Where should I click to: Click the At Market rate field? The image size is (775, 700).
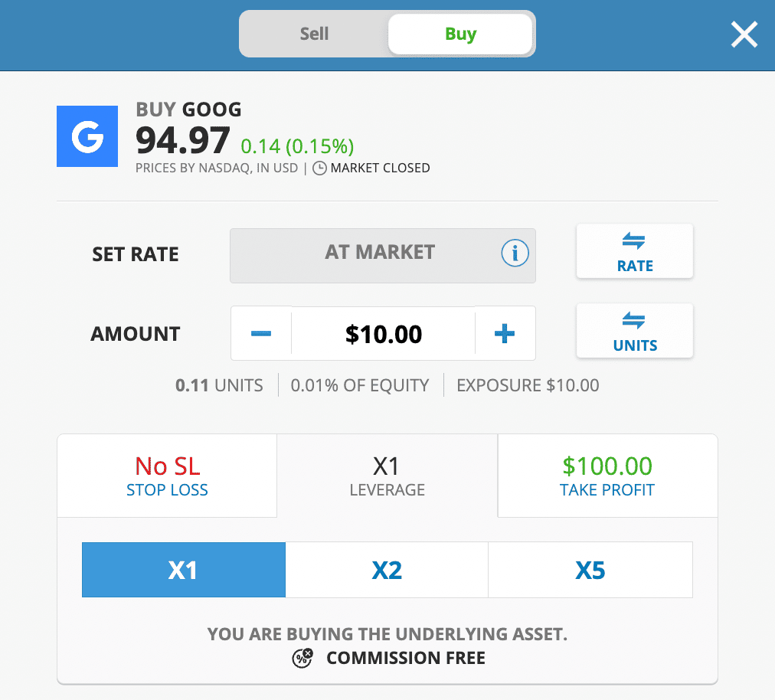pyautogui.click(x=379, y=252)
